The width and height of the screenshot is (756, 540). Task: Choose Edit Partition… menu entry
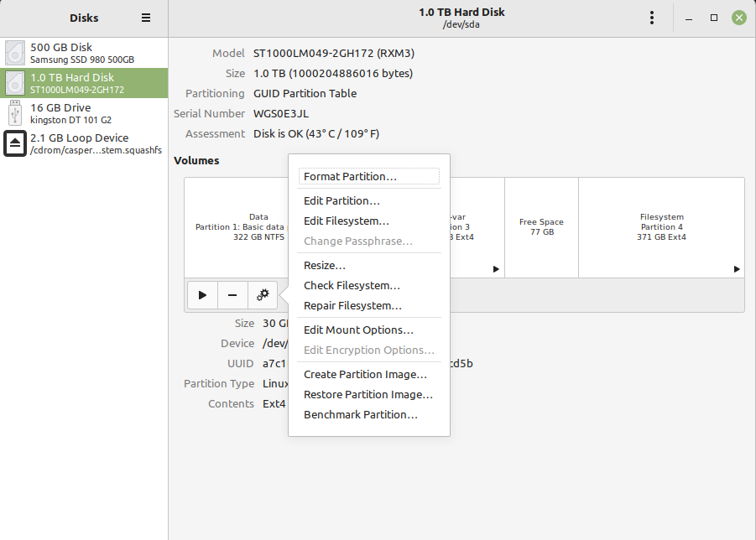342,201
